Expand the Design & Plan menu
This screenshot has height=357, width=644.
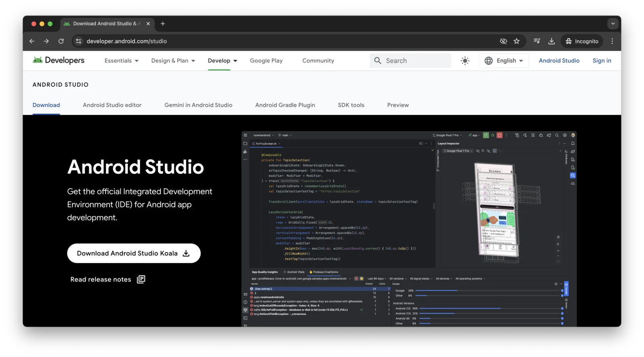[173, 60]
